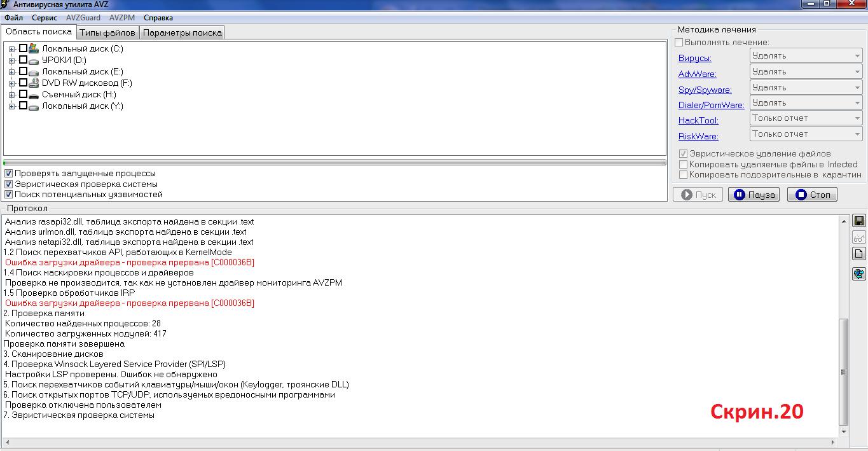This screenshot has width=868, height=451.
Task: Tick the checkbox for Локальный диск (E:)
Action: [x=24, y=71]
